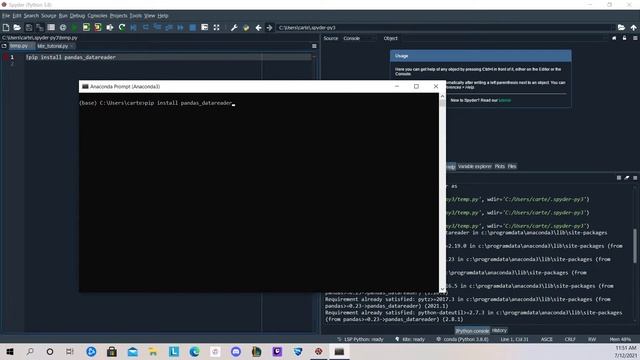Click the New file icon in Spyder toolbar
Screen dimensions: 640x360
(6, 27)
